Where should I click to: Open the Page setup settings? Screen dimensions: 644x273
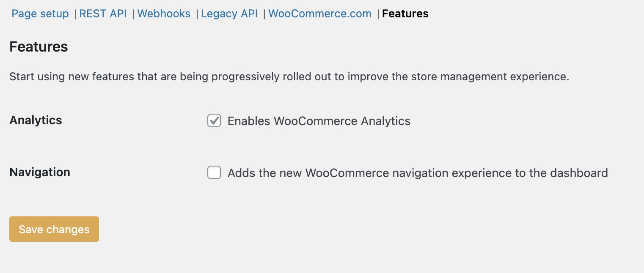coord(40,14)
